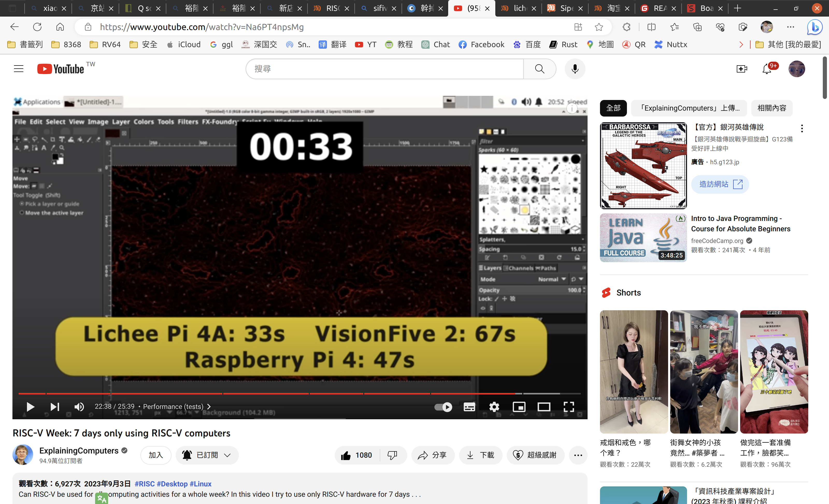
Task: Mute the video volume
Action: click(x=79, y=407)
